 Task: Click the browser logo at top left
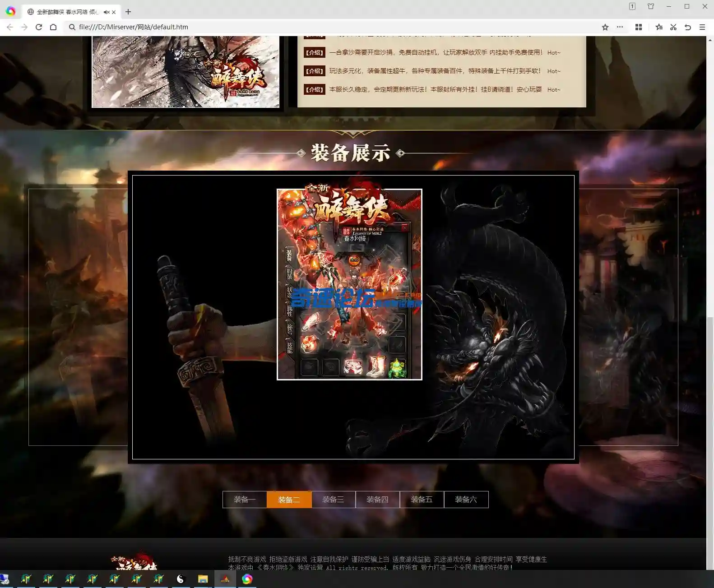click(x=10, y=11)
